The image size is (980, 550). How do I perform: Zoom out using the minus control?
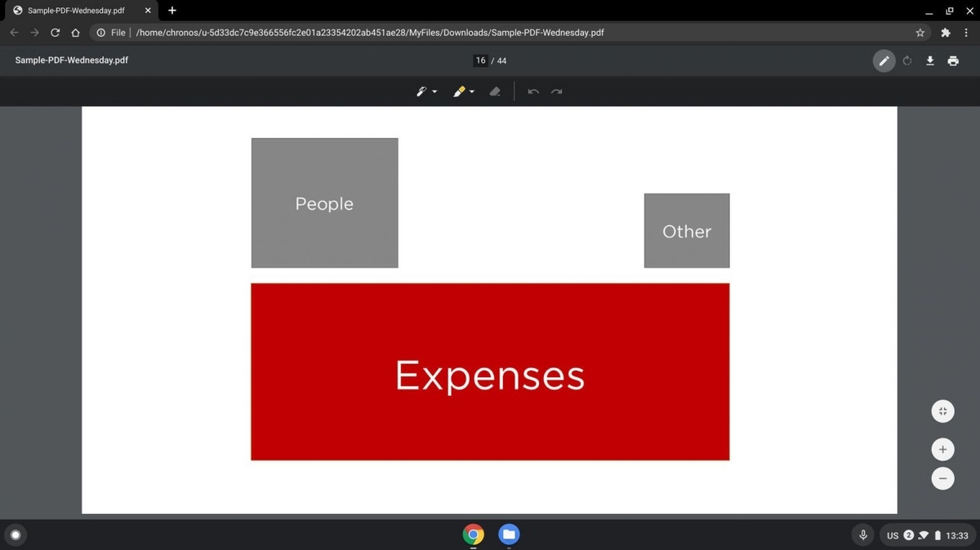coord(942,478)
